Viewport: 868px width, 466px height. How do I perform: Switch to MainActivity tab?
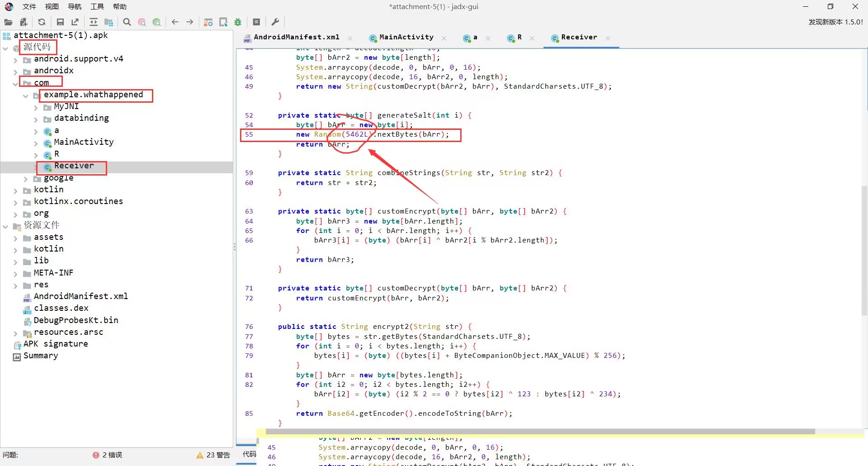[406, 37]
